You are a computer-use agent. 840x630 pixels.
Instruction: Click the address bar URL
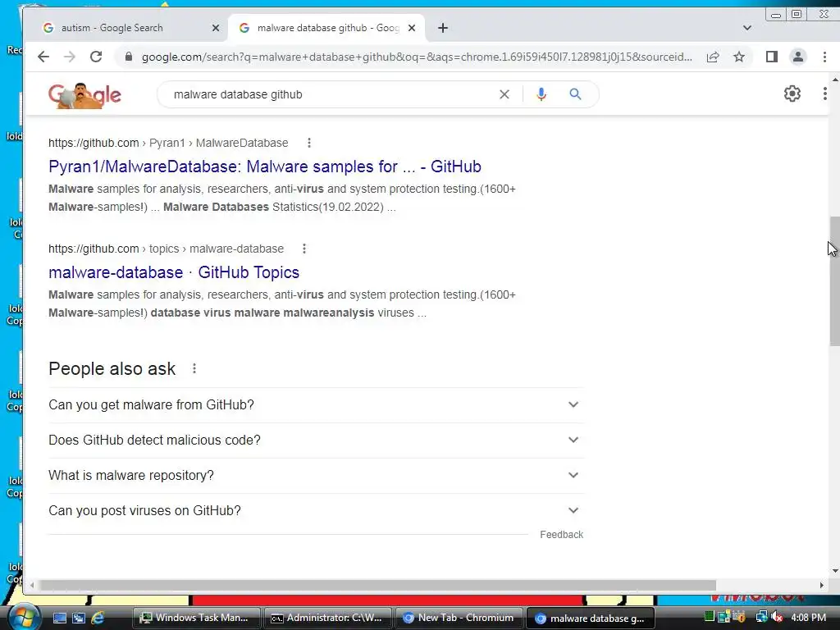(417, 57)
